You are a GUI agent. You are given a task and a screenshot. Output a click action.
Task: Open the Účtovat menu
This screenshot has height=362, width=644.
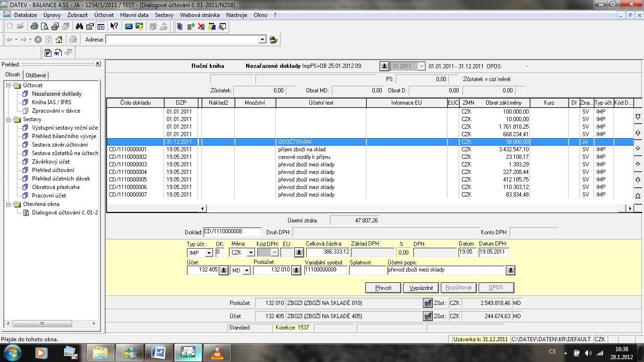pyautogui.click(x=104, y=15)
